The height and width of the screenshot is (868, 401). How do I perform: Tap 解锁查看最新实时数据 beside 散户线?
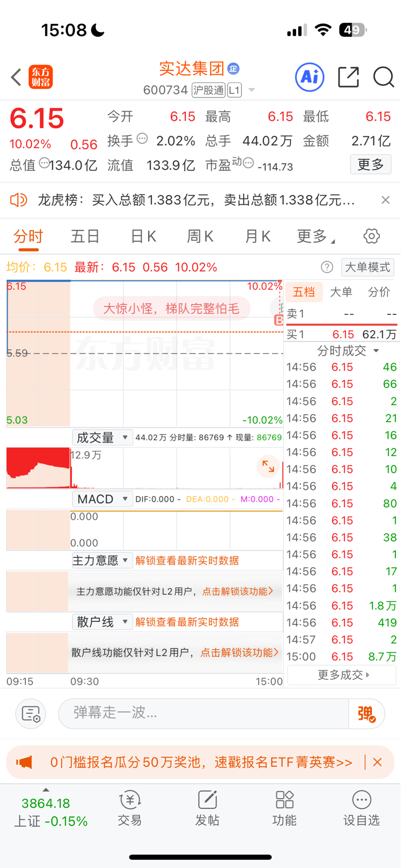pyautogui.click(x=187, y=622)
